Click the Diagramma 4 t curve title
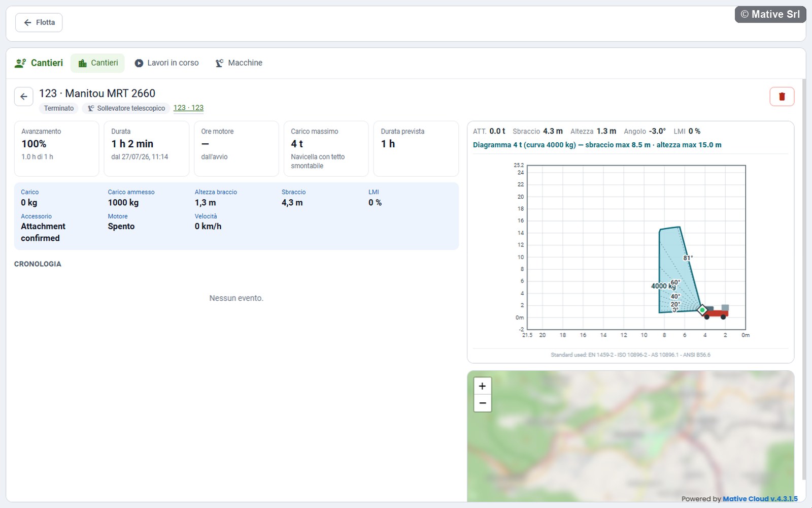 click(x=597, y=145)
